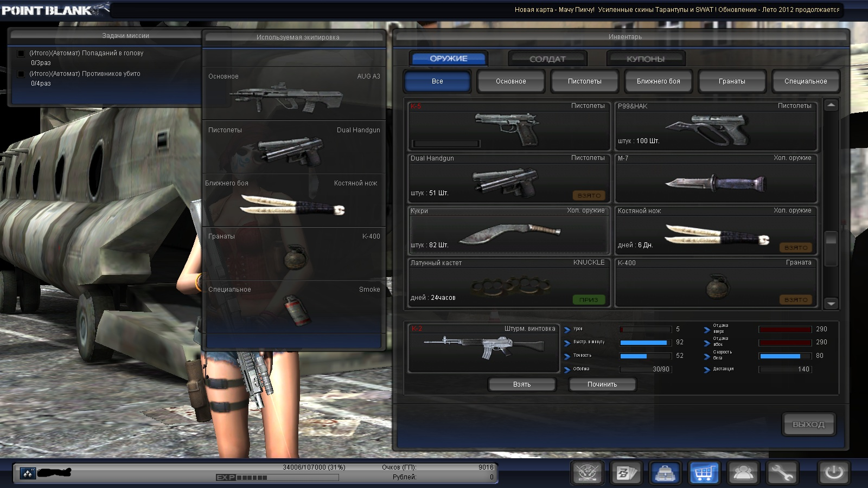Open the PB mission cards icon
Viewport: 868px width, 488px height.
click(x=626, y=473)
